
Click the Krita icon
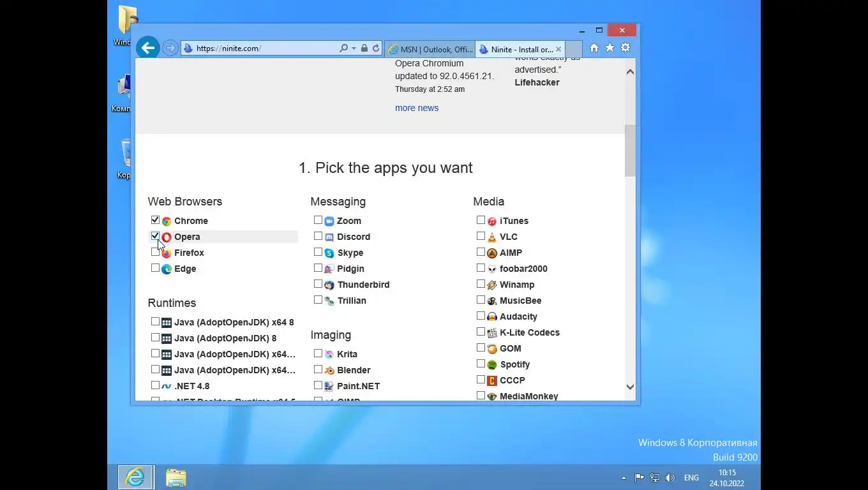329,355
